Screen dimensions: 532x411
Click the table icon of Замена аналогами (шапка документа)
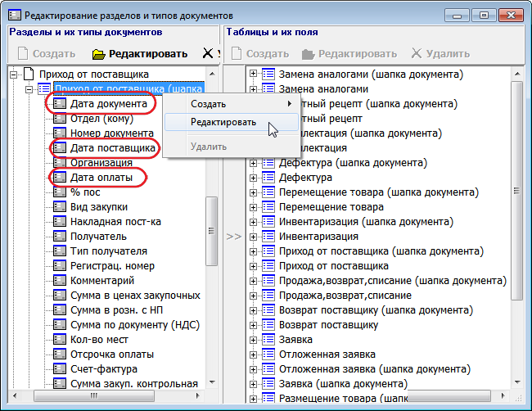tap(268, 74)
